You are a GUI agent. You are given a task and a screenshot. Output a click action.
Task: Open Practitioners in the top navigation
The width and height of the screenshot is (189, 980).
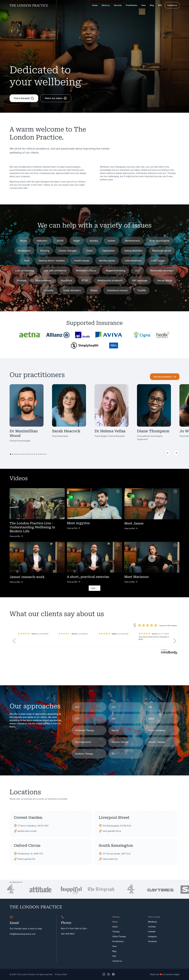(131, 5)
